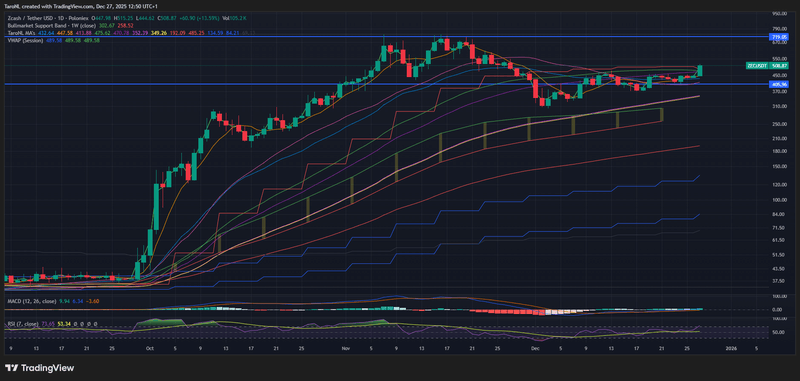Click the Nov label on the time axis
The image size is (800, 381).
coord(346,349)
